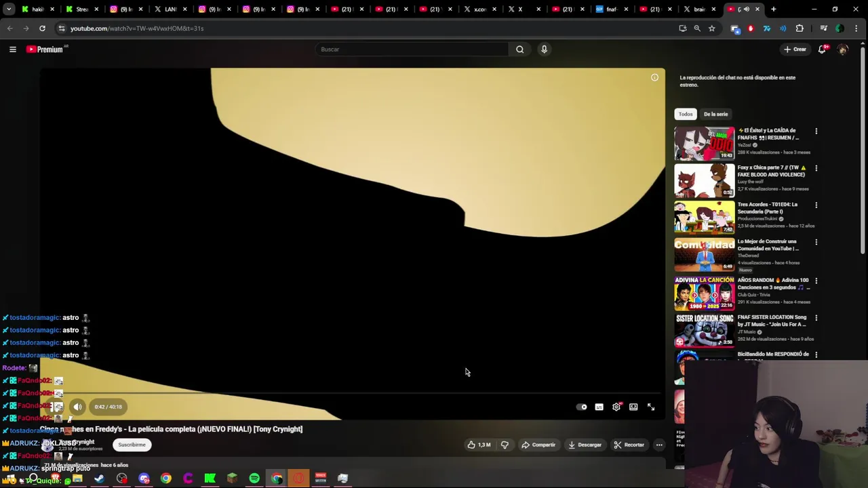
Task: Open Steam from the taskbar
Action: point(100,479)
